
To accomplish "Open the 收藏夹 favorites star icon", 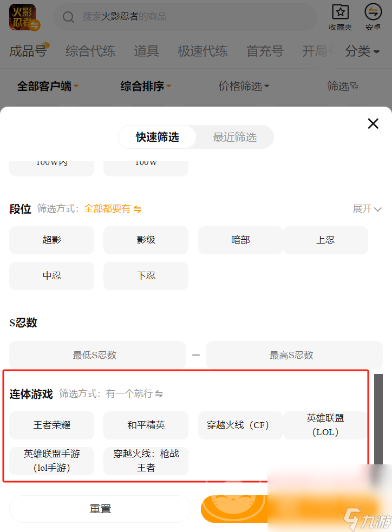I will [x=341, y=12].
